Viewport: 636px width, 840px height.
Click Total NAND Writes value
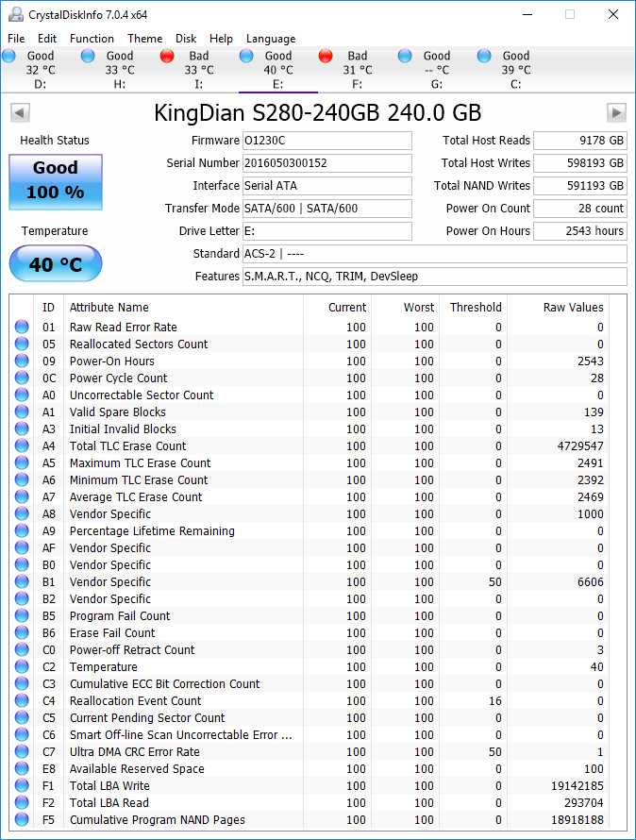pos(580,185)
